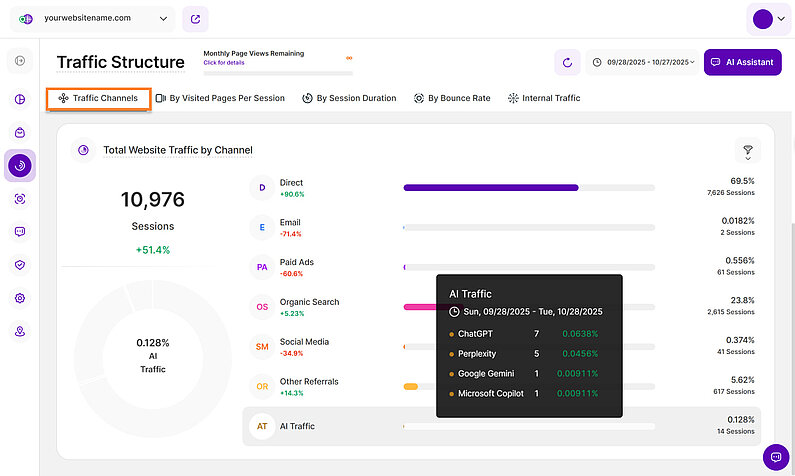
Task: Click the 'Click for details' link
Action: pyautogui.click(x=224, y=62)
